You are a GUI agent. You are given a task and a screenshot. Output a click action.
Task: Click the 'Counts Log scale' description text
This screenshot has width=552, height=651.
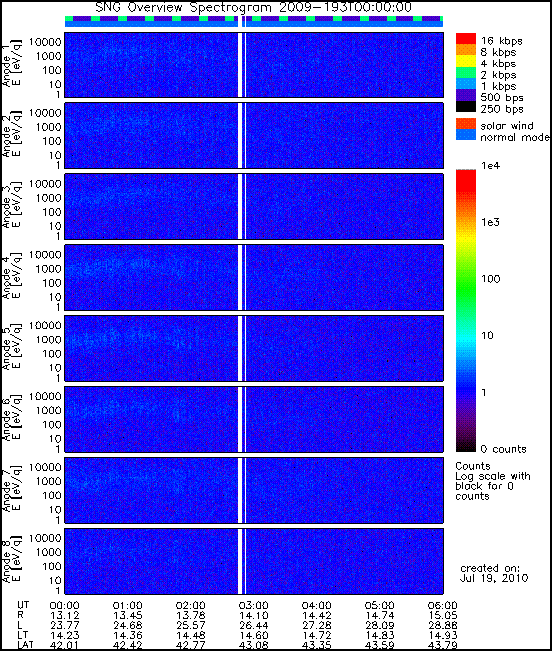493,481
